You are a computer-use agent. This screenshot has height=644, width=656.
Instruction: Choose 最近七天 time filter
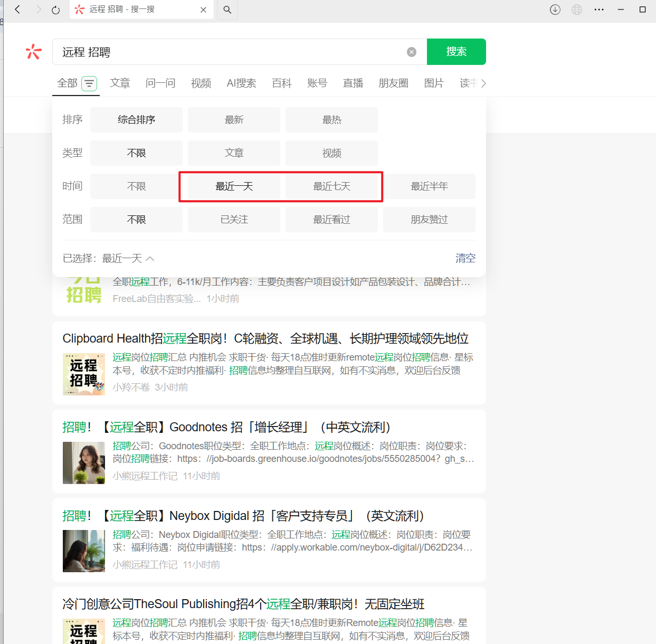(331, 186)
